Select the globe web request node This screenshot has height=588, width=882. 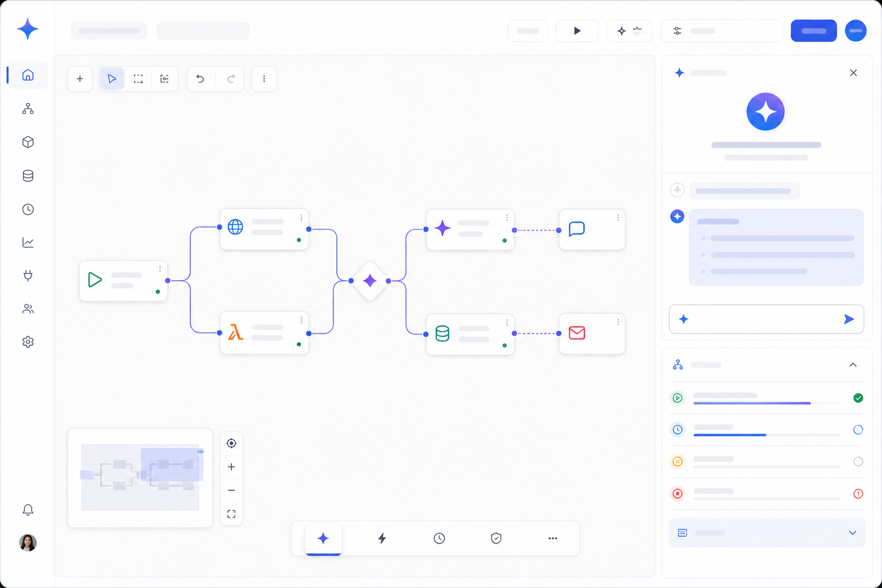tap(264, 229)
